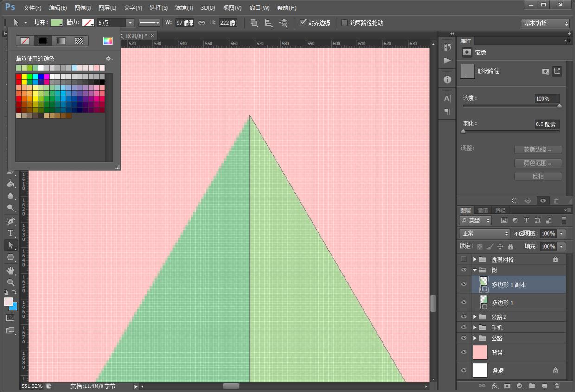
Task: Expand the 公路2 layer group
Action: click(x=475, y=317)
